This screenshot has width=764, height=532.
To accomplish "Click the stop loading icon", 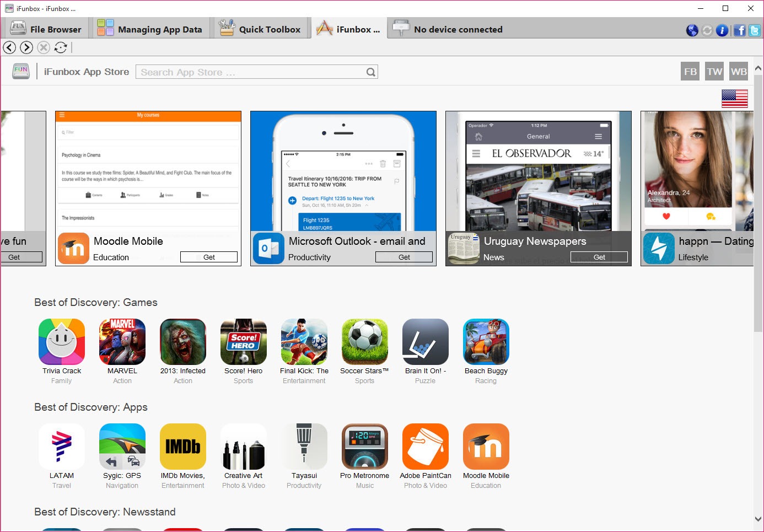I will click(44, 47).
